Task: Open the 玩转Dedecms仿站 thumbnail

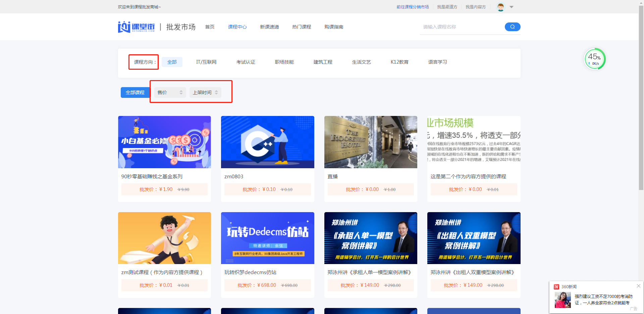Action: point(268,238)
